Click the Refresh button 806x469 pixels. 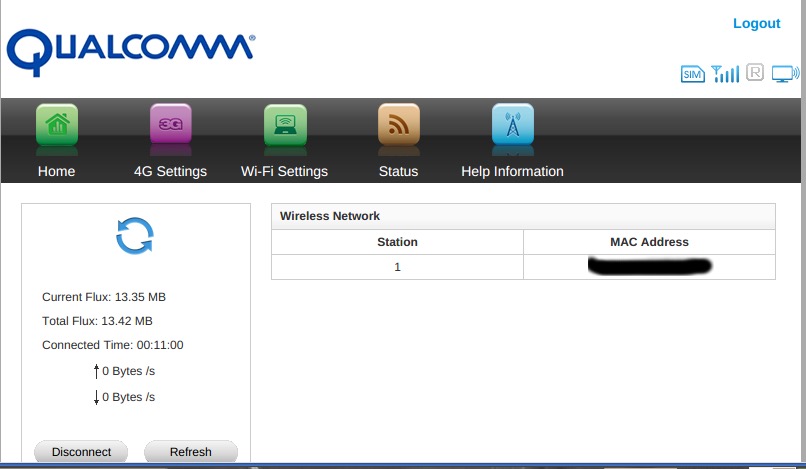coord(191,452)
